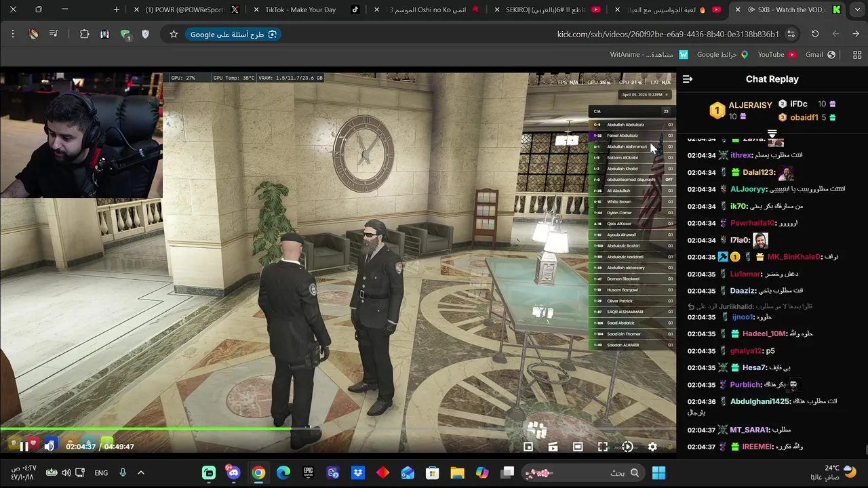Select the SXB Watch the VOD tab

(789, 9)
